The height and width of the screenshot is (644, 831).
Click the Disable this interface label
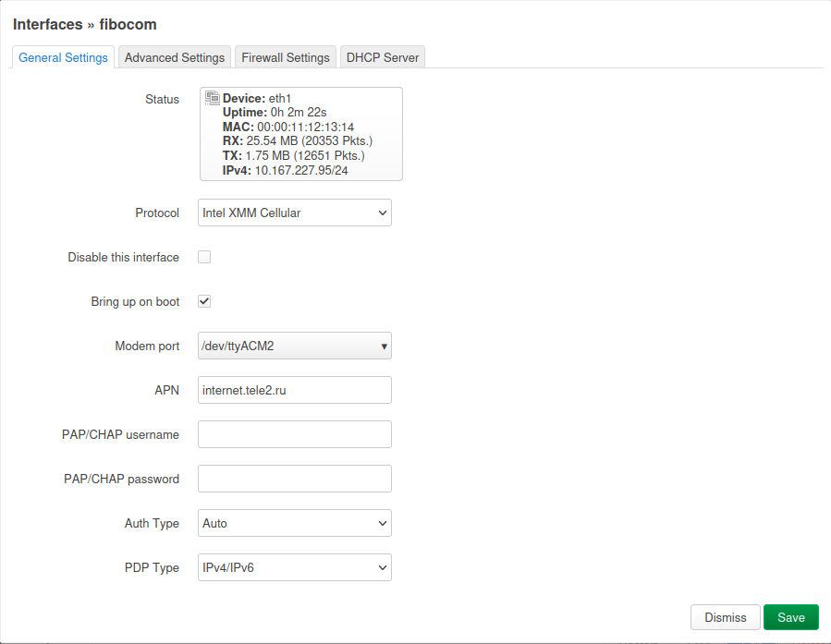[124, 257]
